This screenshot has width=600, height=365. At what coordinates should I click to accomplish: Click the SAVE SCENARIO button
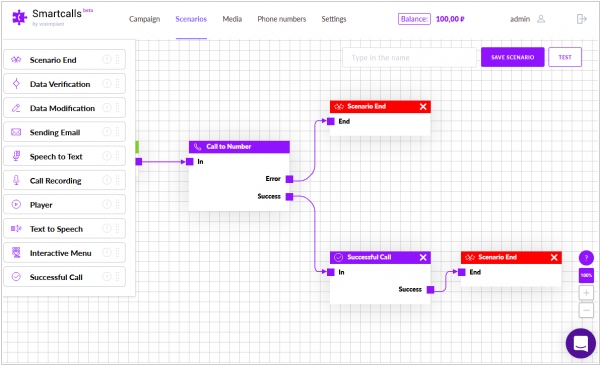pos(512,57)
